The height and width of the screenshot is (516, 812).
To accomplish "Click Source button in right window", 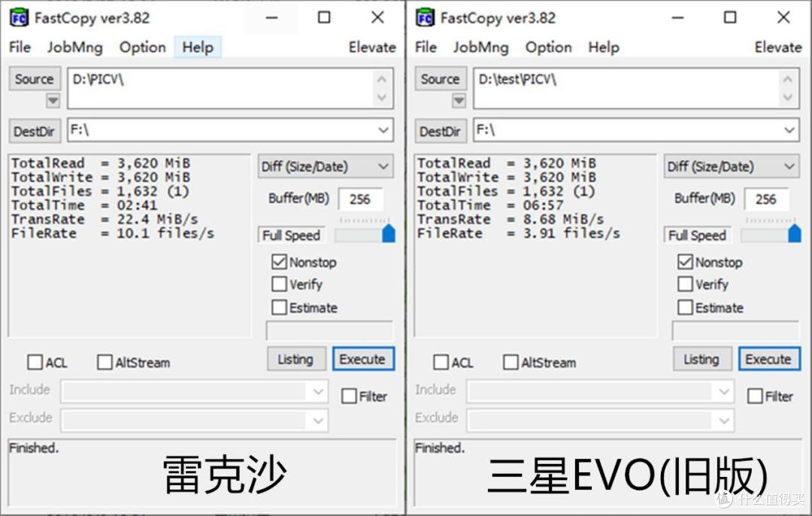I will click(441, 79).
